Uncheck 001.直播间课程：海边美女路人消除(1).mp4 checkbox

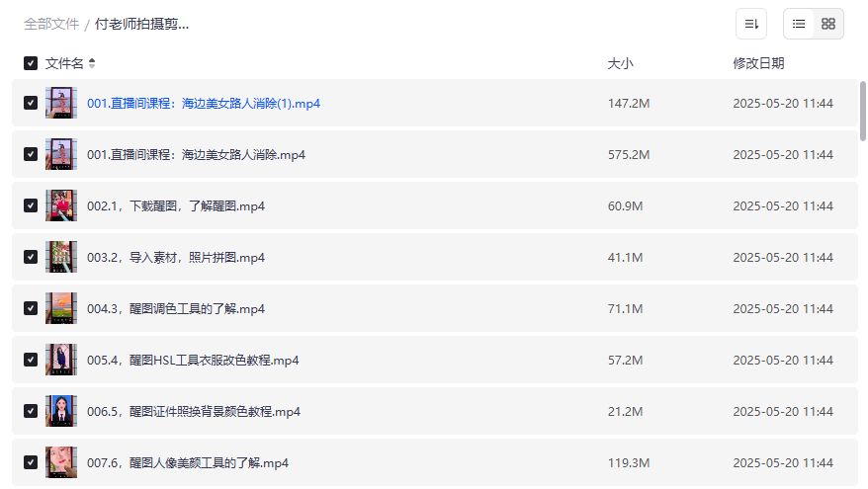point(31,103)
